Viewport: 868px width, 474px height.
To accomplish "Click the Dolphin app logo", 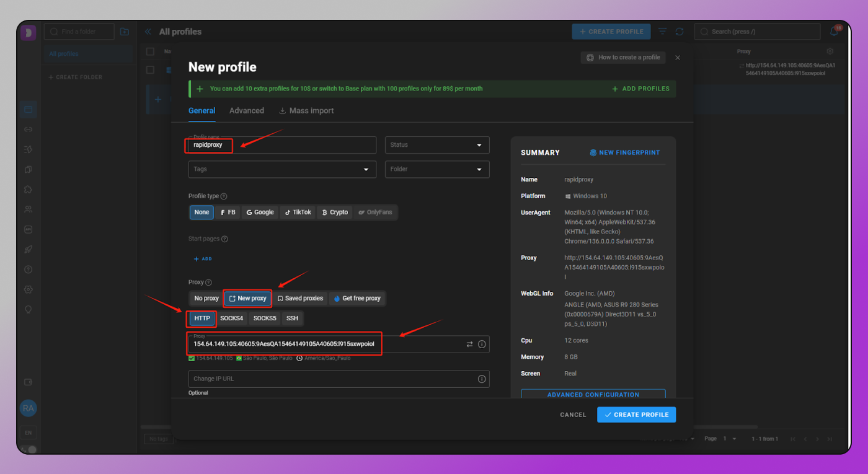I will tap(28, 32).
